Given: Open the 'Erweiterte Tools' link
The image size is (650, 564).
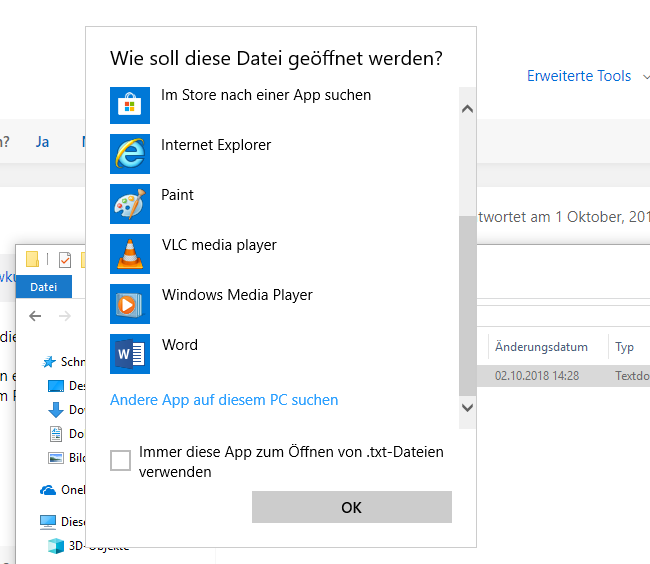Looking at the screenshot, I should click(579, 76).
